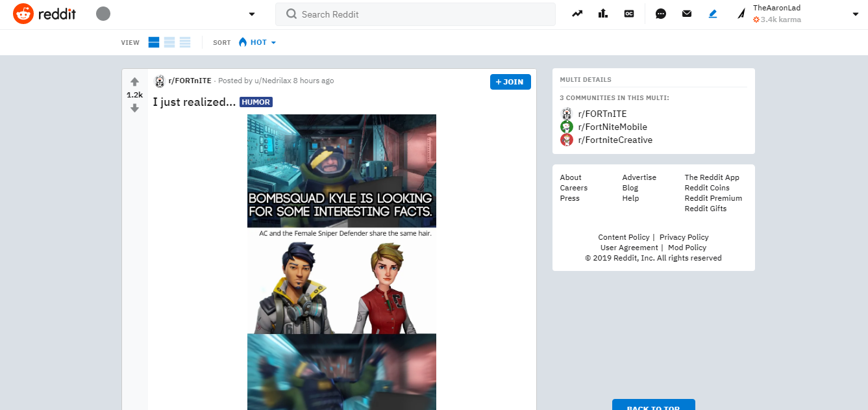Switch to card view layout
Viewport: 868px width, 410px height.
tap(154, 42)
